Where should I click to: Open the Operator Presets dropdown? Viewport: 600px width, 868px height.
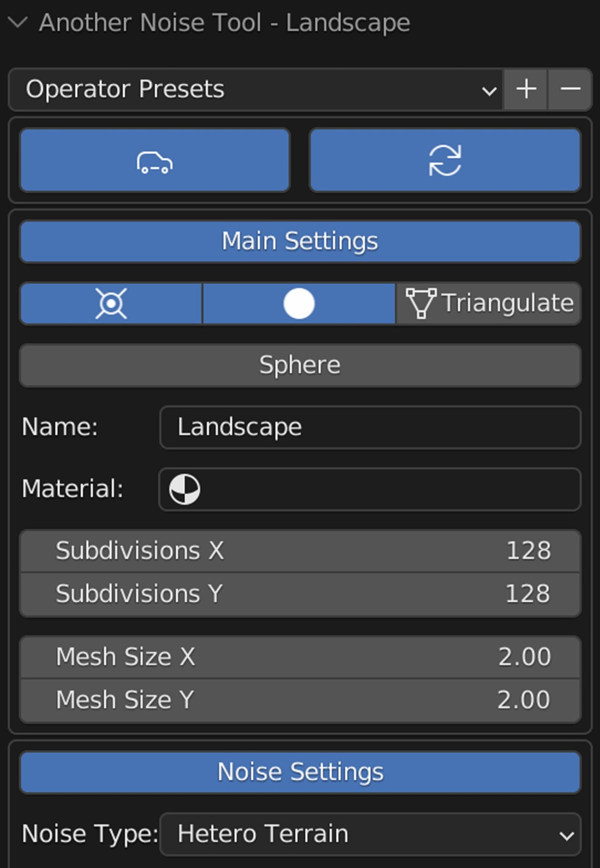click(x=256, y=89)
